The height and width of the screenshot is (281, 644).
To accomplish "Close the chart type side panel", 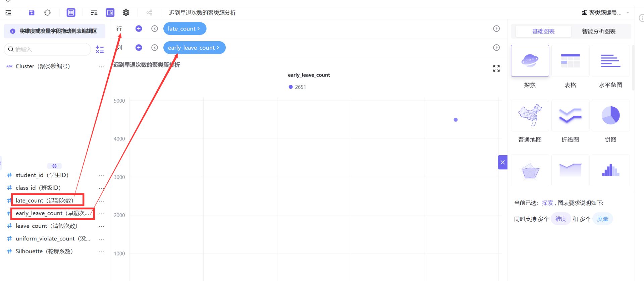I will (x=502, y=162).
